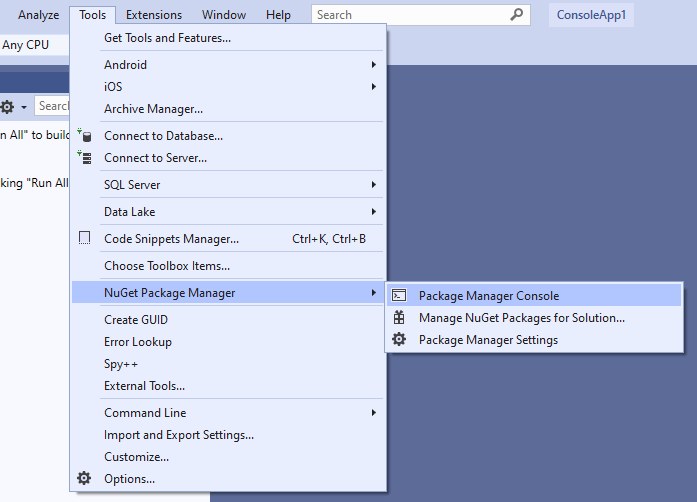Open the Customize dialog
The width and height of the screenshot is (697, 502).
[228, 457]
